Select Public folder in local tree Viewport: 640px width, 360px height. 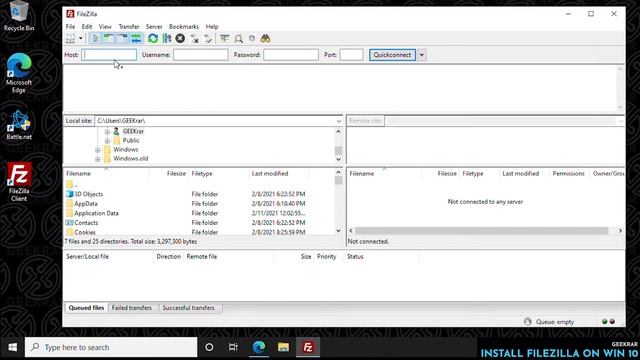point(131,140)
